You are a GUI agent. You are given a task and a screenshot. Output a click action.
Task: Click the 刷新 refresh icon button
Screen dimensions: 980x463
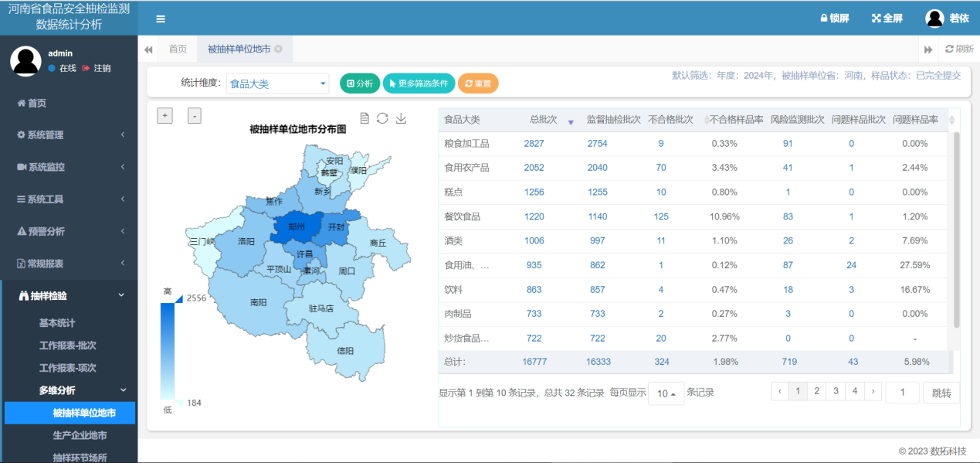click(959, 49)
